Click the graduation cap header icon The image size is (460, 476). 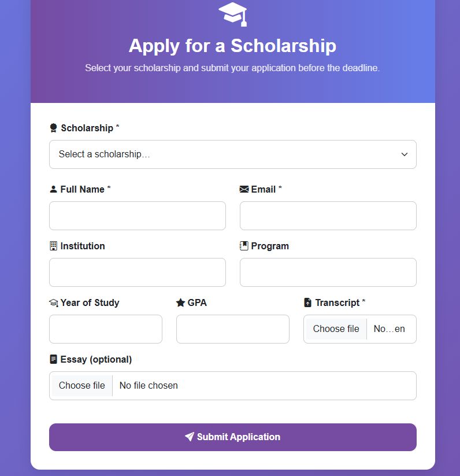tap(233, 14)
